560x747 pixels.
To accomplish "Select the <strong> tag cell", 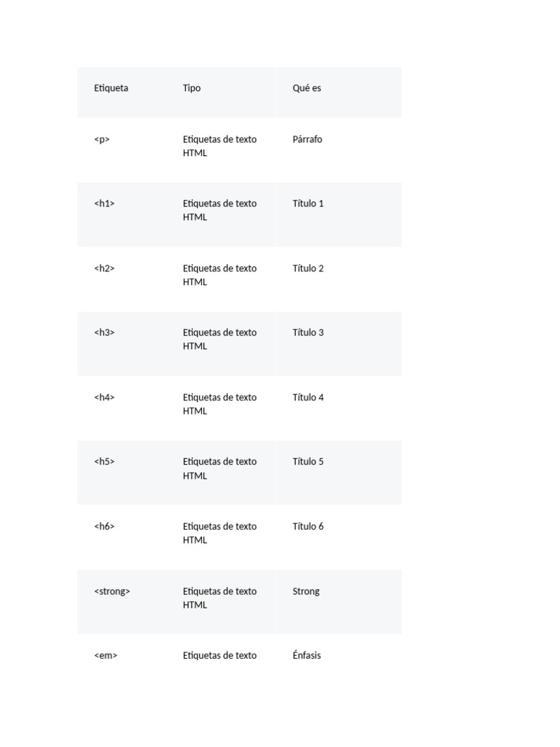I will click(112, 592).
